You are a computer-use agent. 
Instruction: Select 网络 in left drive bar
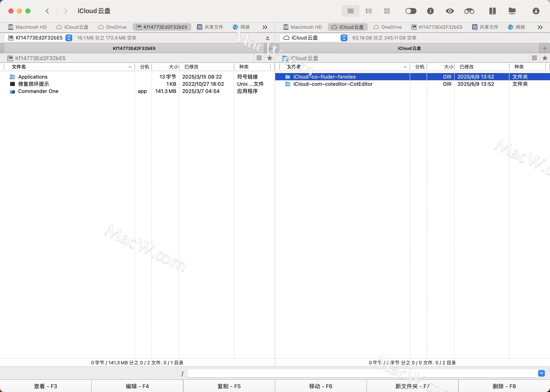click(x=241, y=27)
